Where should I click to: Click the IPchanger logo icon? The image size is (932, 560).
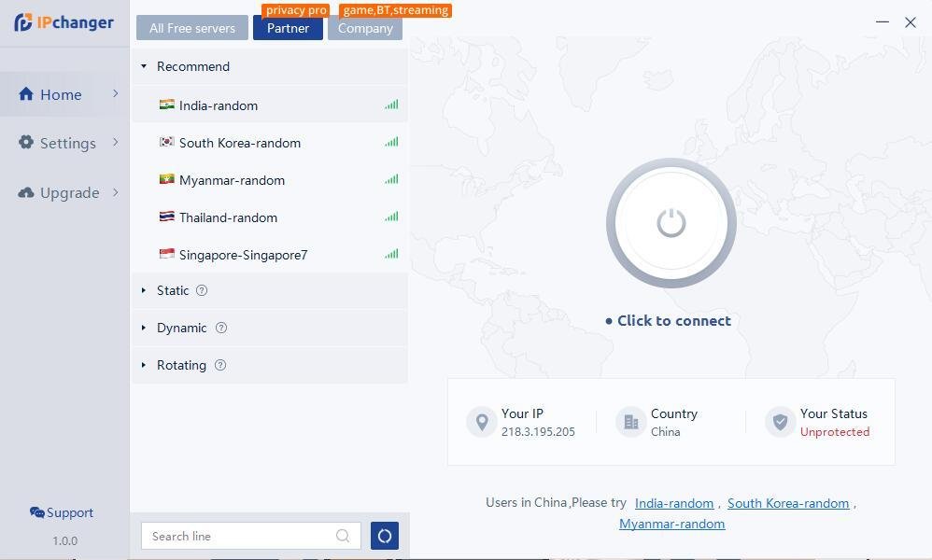(x=23, y=22)
